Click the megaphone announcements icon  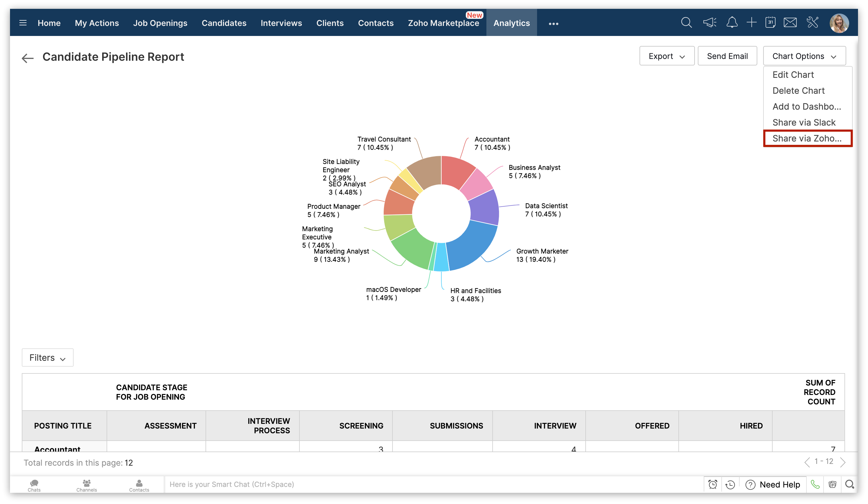coord(710,23)
